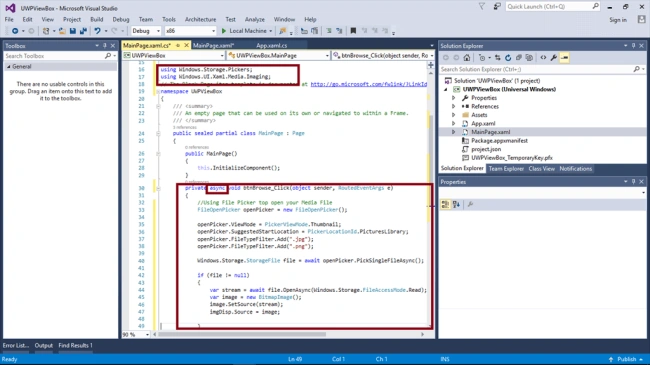Click the Show All Files icon
The width and height of the screenshot is (650, 365).
(x=529, y=58)
